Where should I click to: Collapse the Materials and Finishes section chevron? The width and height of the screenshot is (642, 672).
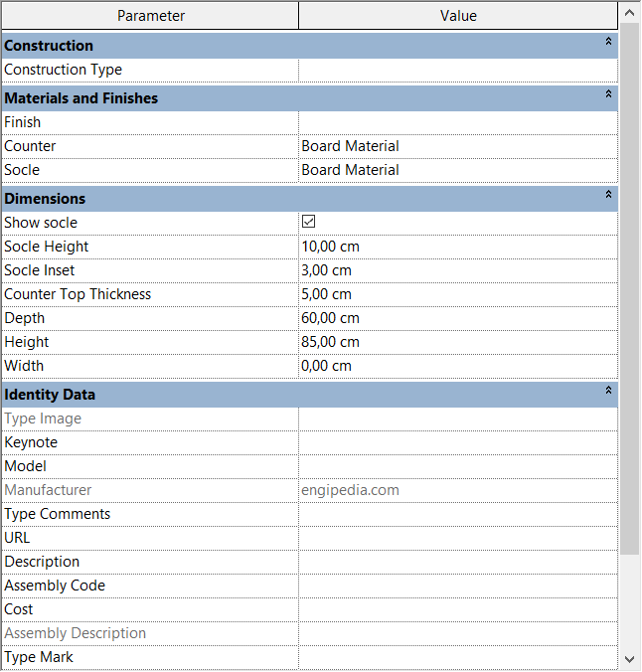[608, 93]
